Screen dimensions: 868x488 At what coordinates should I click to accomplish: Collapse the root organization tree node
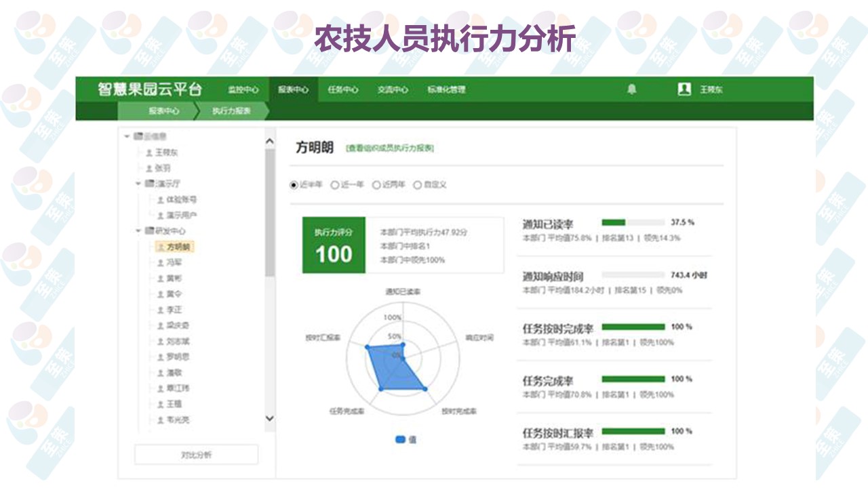tap(127, 137)
